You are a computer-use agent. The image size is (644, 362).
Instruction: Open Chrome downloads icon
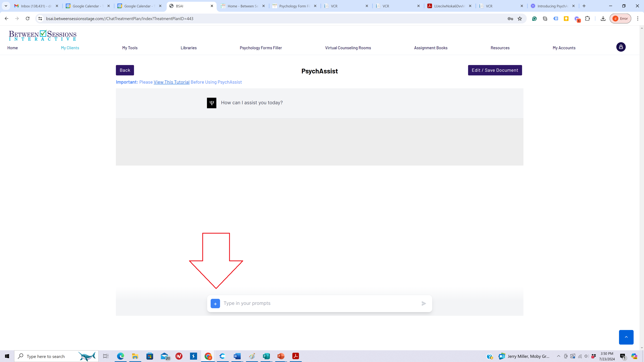(x=603, y=18)
